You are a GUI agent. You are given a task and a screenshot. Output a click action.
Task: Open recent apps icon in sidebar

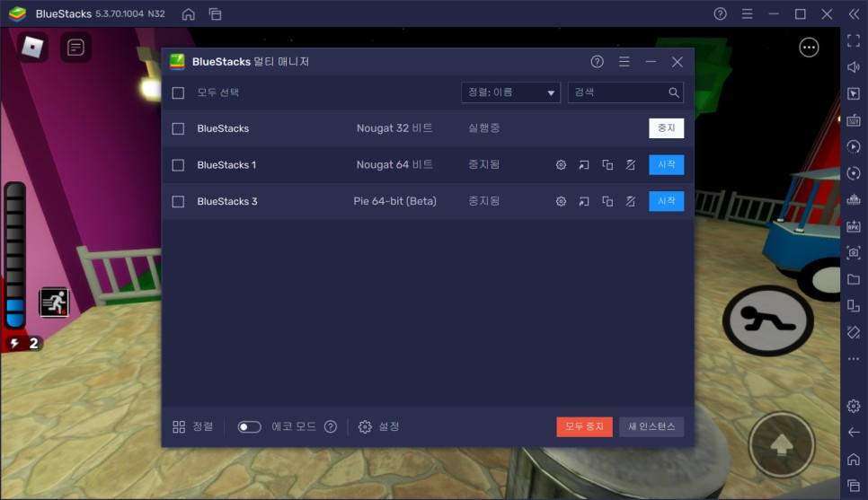854,485
